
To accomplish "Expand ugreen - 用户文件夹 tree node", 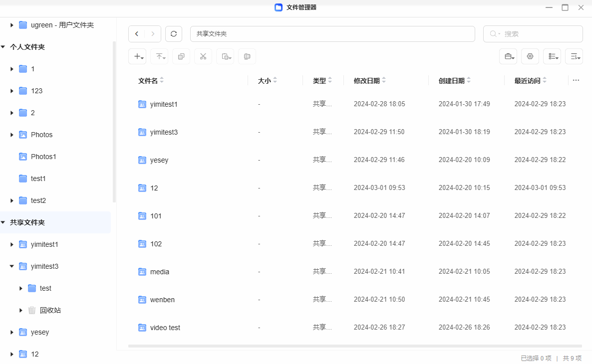I will [11, 25].
